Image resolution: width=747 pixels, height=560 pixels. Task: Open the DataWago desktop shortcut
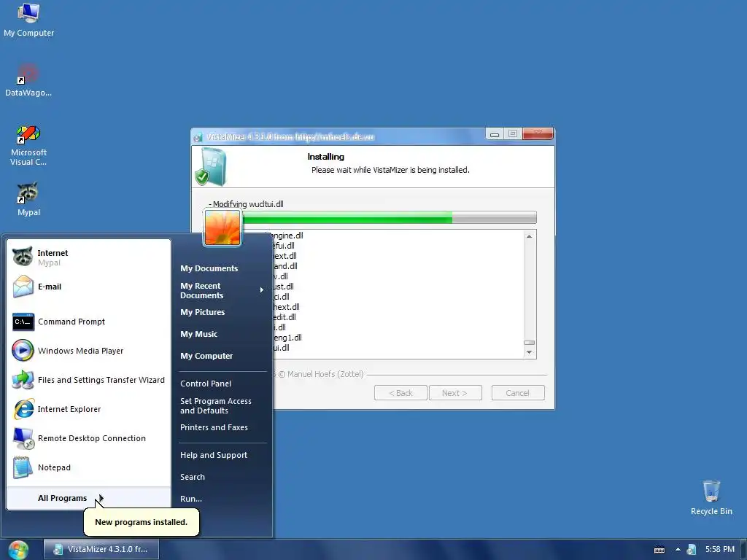[28, 80]
